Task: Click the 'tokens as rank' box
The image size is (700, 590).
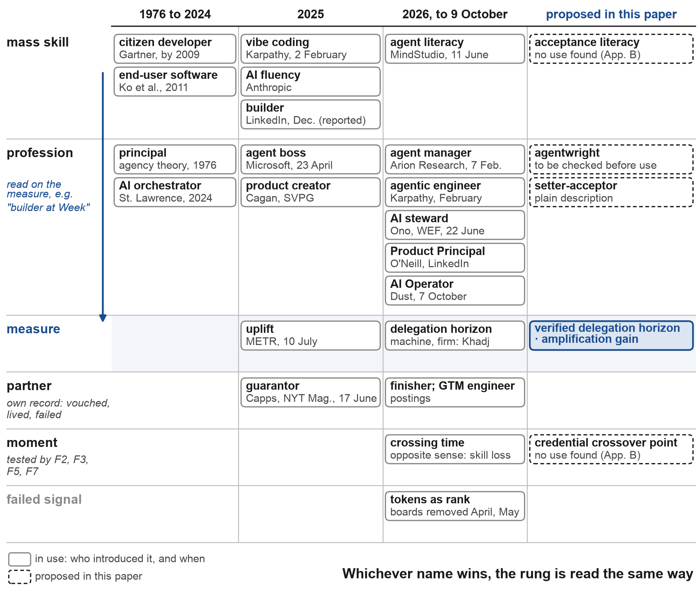Action: pyautogui.click(x=455, y=506)
